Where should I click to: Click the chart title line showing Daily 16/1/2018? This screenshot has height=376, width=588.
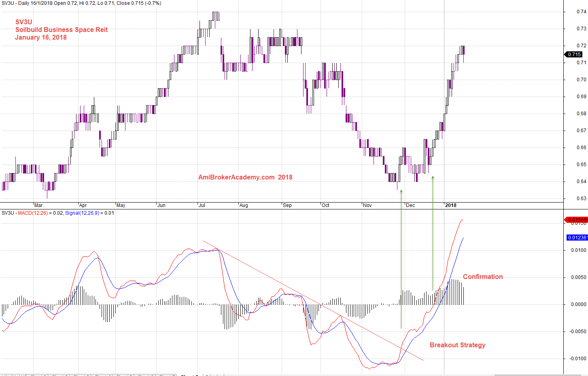point(81,3)
